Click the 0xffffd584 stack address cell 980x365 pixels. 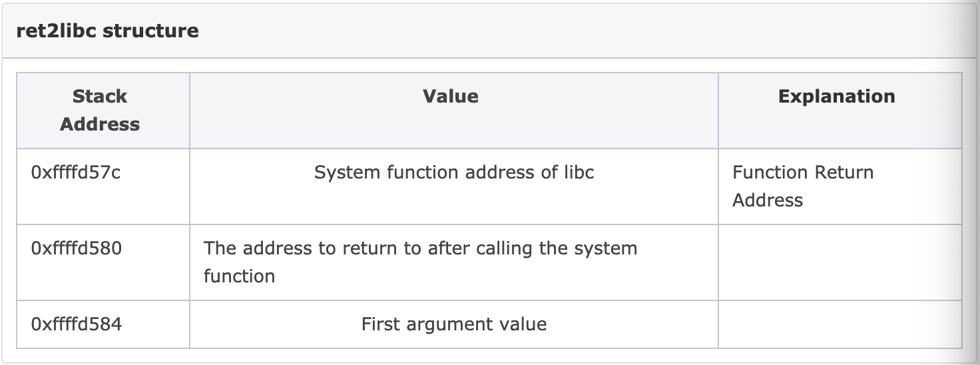(x=103, y=324)
